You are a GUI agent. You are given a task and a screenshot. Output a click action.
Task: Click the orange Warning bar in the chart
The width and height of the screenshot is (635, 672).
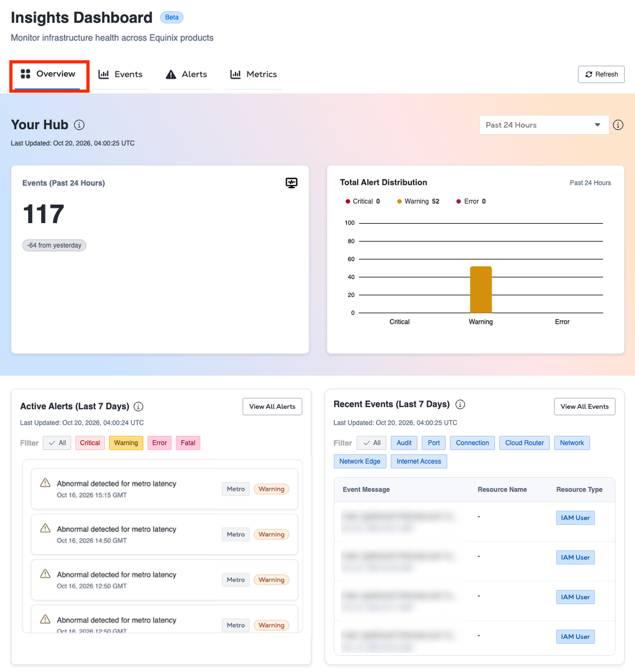click(x=481, y=289)
